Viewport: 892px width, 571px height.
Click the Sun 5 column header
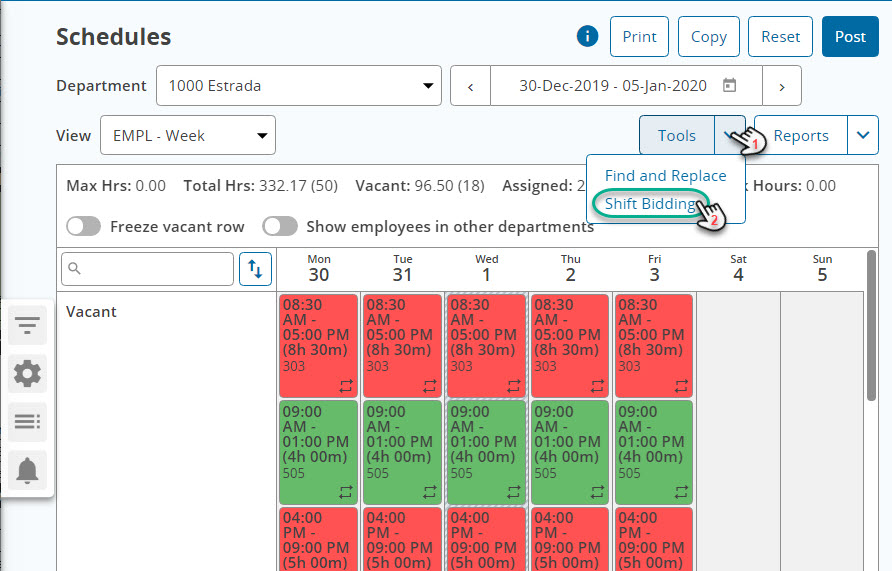coord(822,268)
